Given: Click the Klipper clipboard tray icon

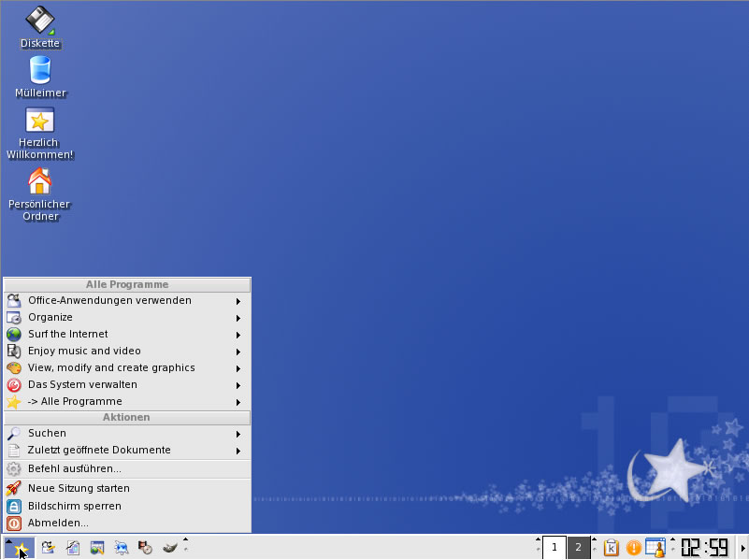Looking at the screenshot, I should click(x=612, y=548).
